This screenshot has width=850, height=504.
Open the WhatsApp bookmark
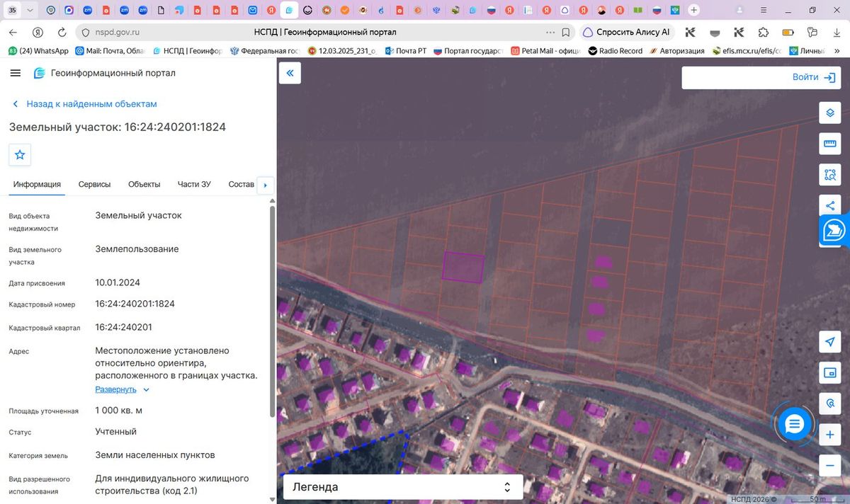(38, 51)
